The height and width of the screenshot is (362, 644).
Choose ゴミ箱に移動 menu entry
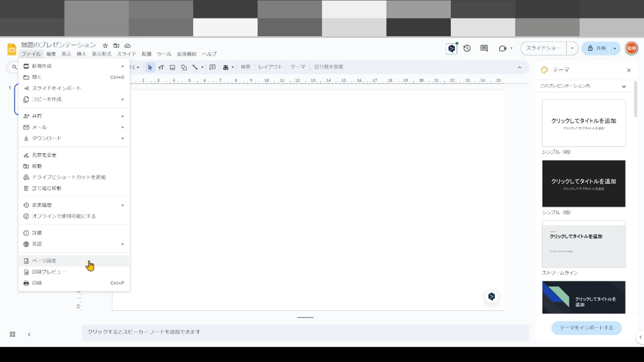tap(74, 188)
